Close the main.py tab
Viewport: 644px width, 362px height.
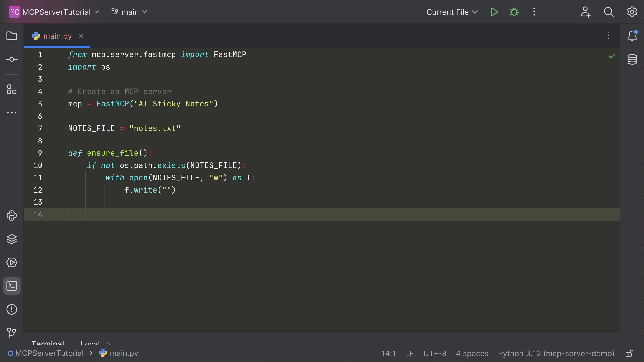pyautogui.click(x=81, y=36)
